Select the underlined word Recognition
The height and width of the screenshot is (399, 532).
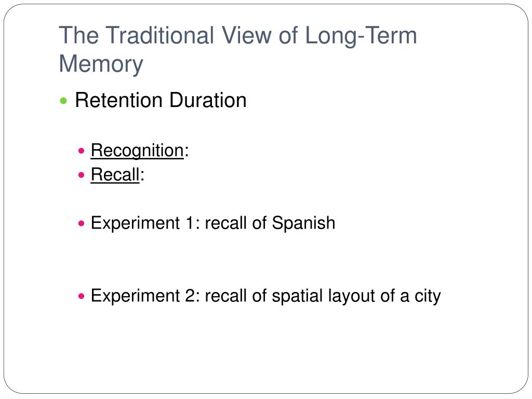pos(137,151)
